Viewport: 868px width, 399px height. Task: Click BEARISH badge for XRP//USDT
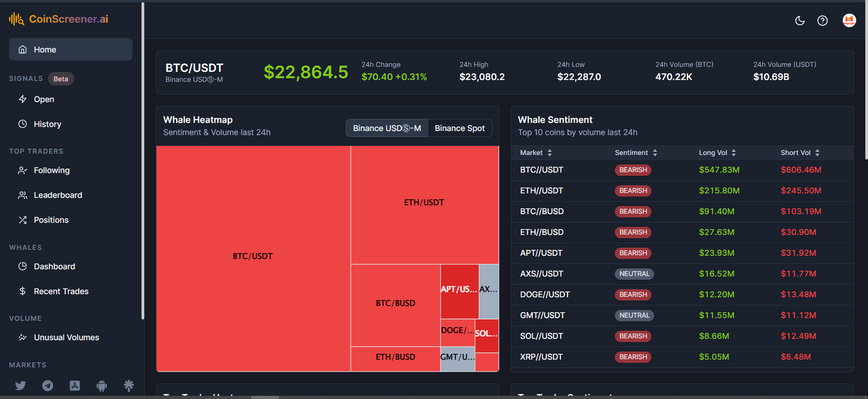click(x=633, y=357)
